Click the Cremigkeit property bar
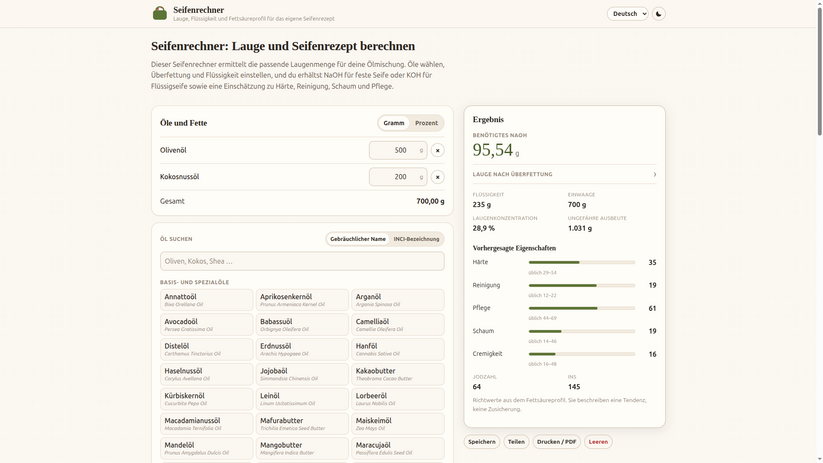823x463 pixels. (x=582, y=354)
